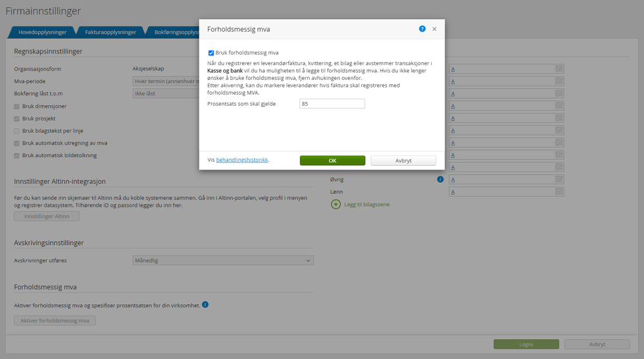Click the Lagre button at page bottom
Image resolution: width=644 pixels, height=359 pixels.
click(526, 344)
